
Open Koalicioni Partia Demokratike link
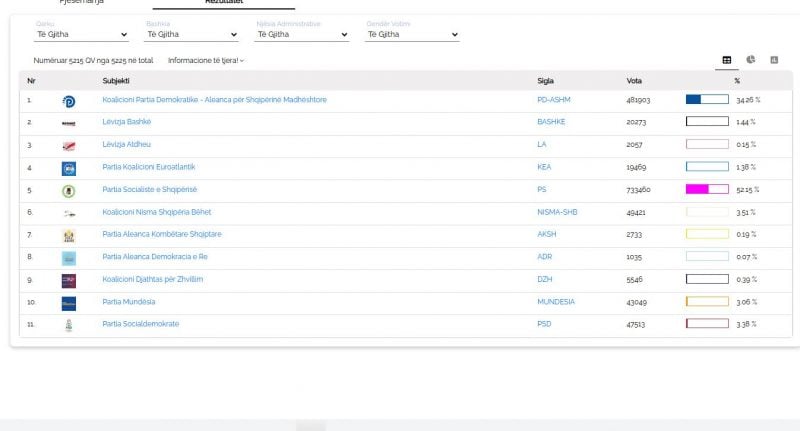point(214,99)
